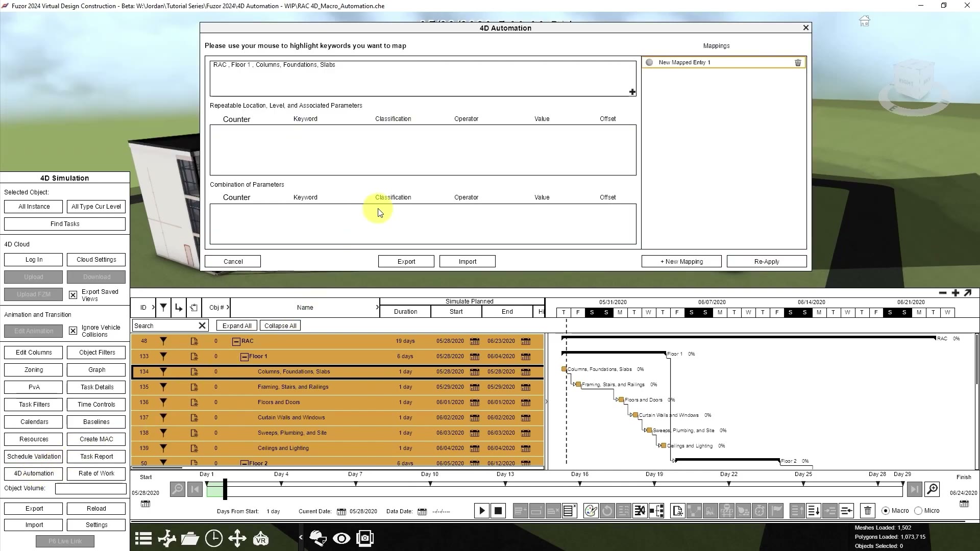Click the plus icon in the keyword text box
This screenshot has width=980, height=551.
click(632, 92)
